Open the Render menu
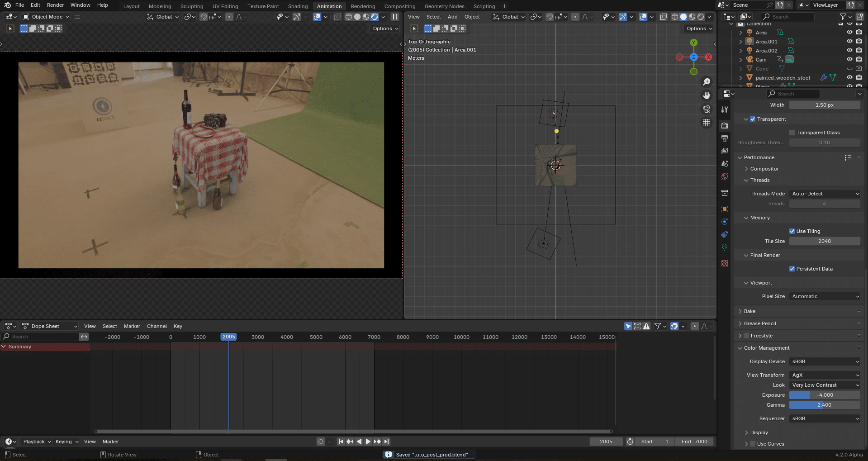This screenshot has width=868, height=461. (55, 5)
